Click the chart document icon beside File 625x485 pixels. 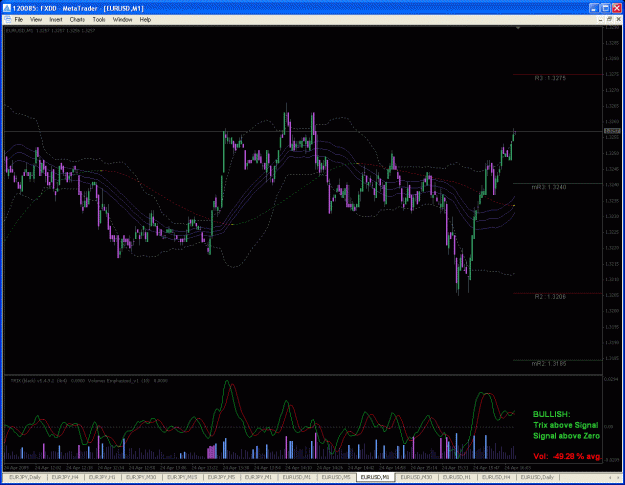[7, 20]
